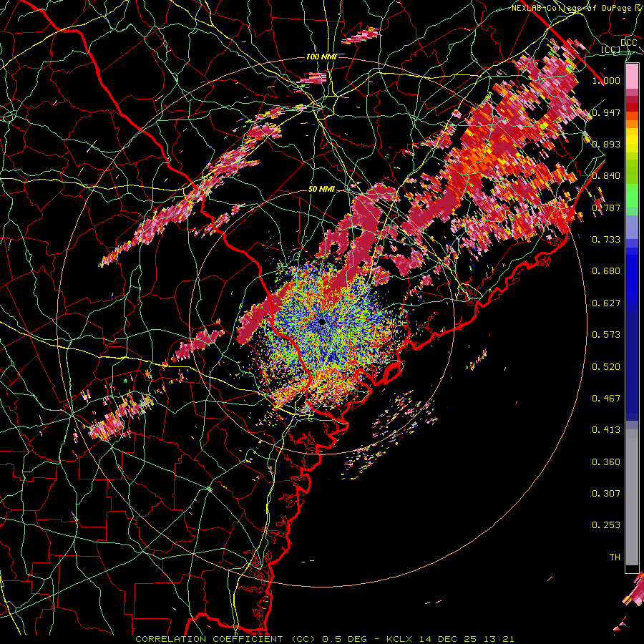Click the 0.893 color scale value
644x644 pixels.
(x=606, y=144)
